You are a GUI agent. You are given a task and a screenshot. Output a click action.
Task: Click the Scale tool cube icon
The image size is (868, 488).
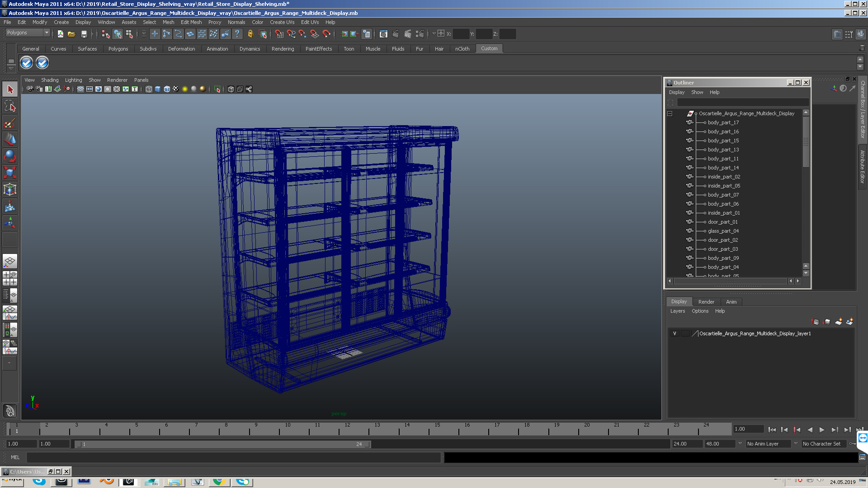(10, 173)
